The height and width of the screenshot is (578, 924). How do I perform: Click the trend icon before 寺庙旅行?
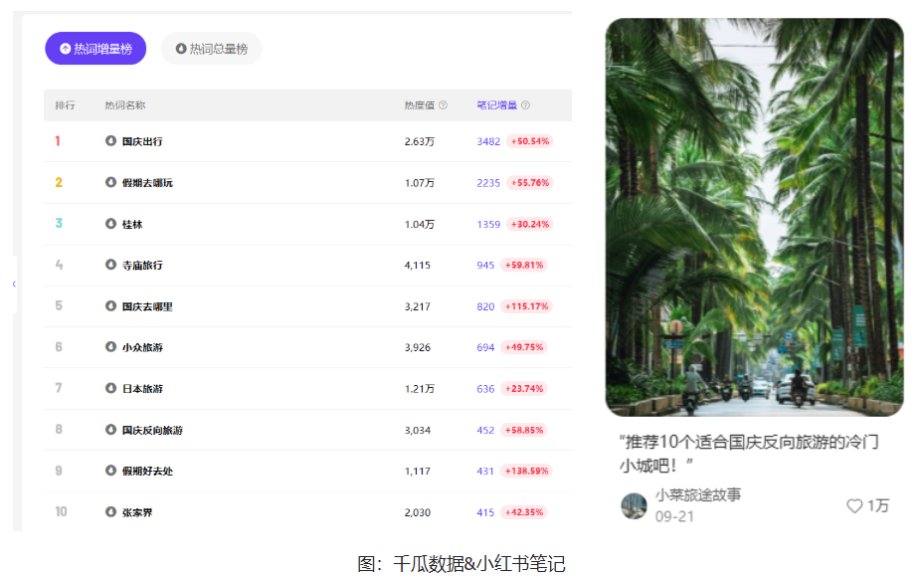point(111,265)
